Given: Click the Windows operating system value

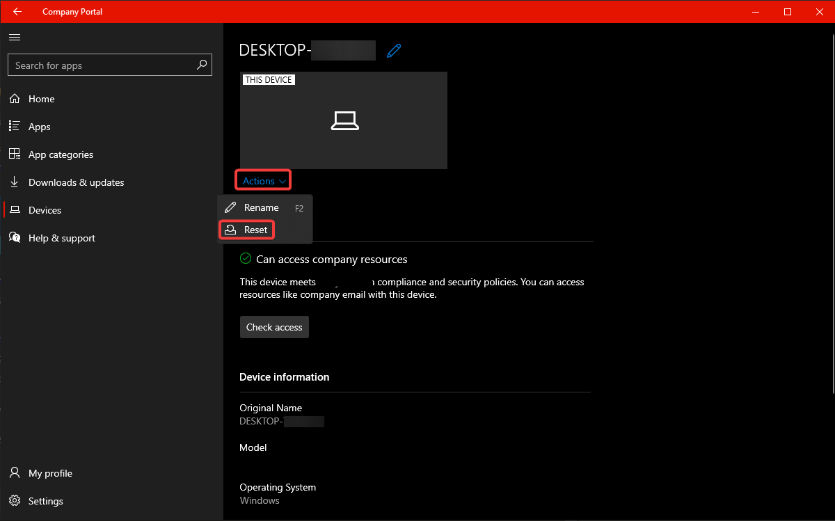Looking at the screenshot, I should pyautogui.click(x=259, y=501).
